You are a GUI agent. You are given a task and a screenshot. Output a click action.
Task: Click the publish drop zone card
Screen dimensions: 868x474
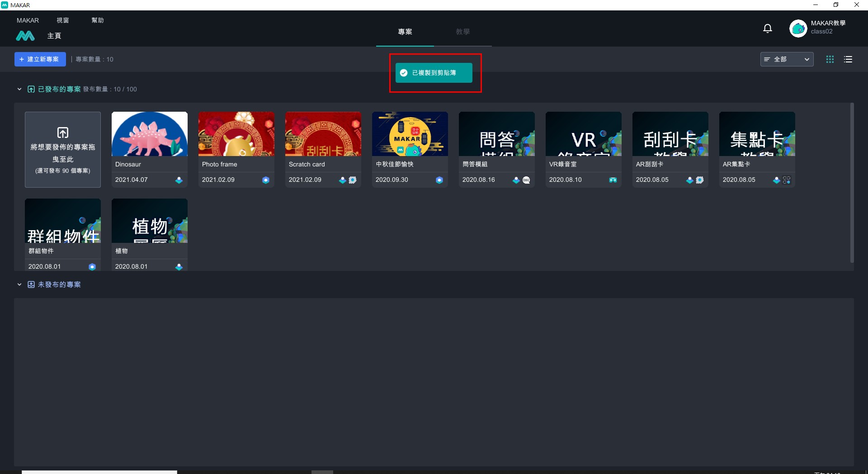pos(63,150)
